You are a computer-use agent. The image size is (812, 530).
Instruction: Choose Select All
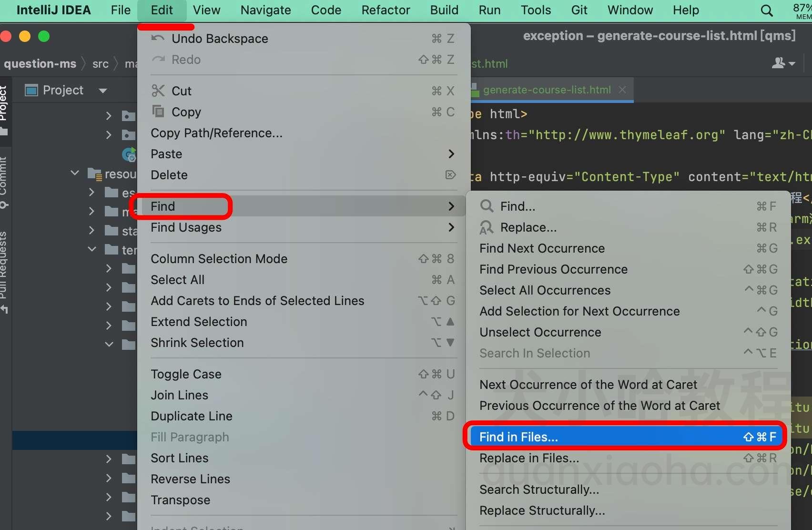coord(303,280)
